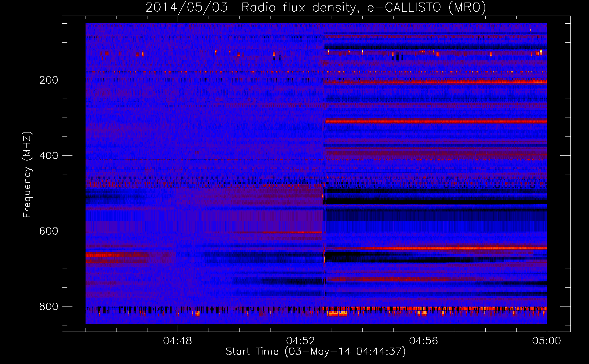Image resolution: width=589 pixels, height=364 pixels.
Task: Click the 'Frequency (MHZ)' axis label
Action: click(x=27, y=174)
